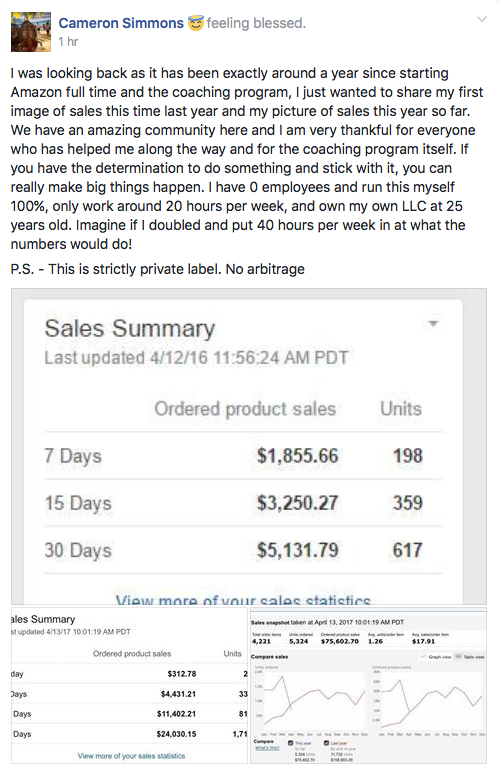This screenshot has height=771, width=499.
Task: Expand the Sales Summary dropdown arrow
Action: click(x=433, y=324)
